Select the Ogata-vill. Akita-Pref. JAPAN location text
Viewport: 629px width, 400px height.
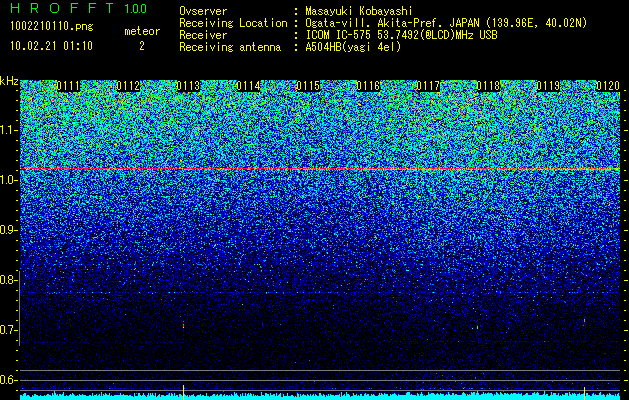(446, 23)
